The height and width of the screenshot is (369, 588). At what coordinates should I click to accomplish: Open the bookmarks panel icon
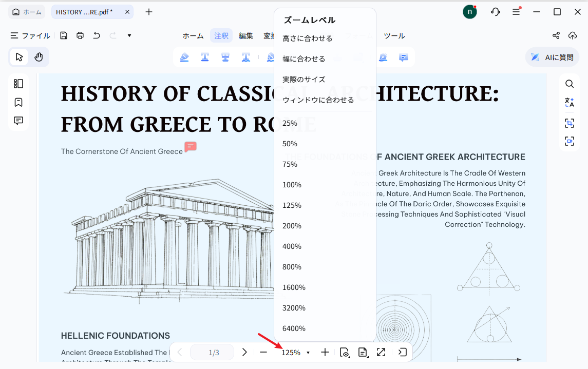pyautogui.click(x=18, y=102)
